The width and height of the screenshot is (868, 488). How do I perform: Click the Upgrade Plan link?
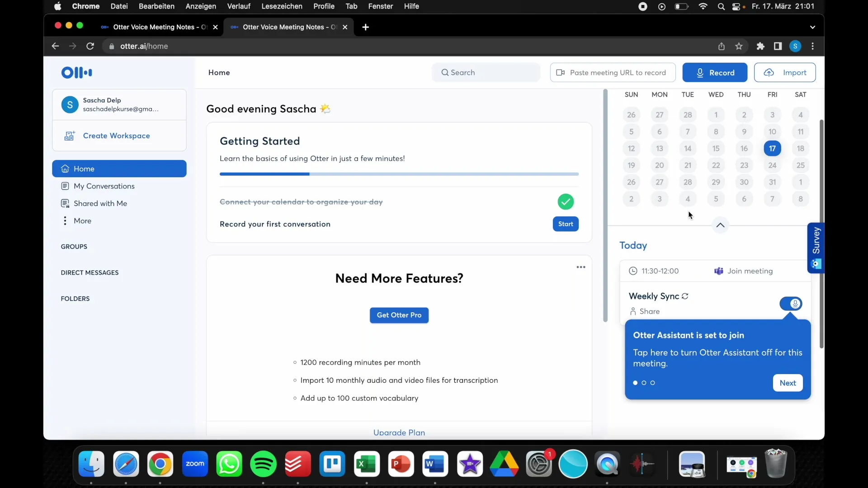pos(399,432)
